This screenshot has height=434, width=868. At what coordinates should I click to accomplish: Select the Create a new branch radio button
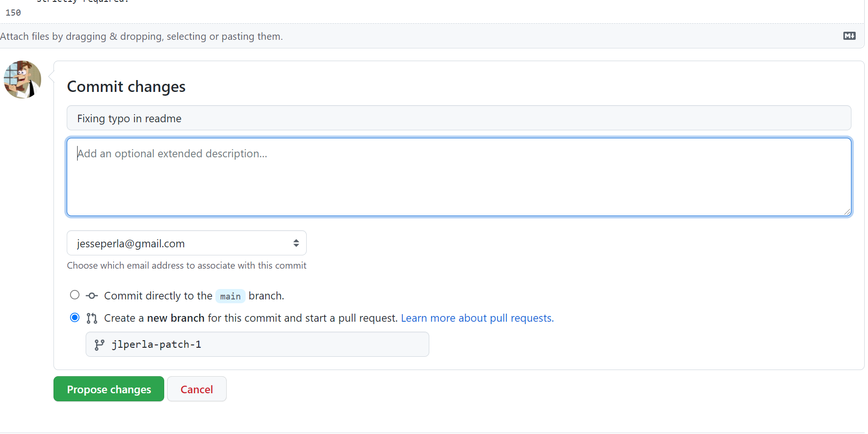click(x=75, y=317)
